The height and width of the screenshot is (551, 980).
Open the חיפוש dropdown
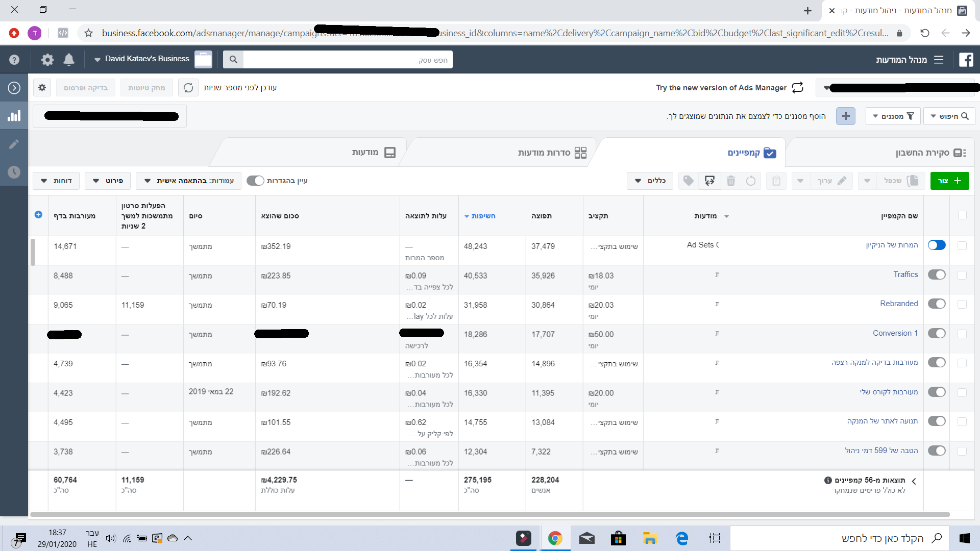[x=949, y=116]
